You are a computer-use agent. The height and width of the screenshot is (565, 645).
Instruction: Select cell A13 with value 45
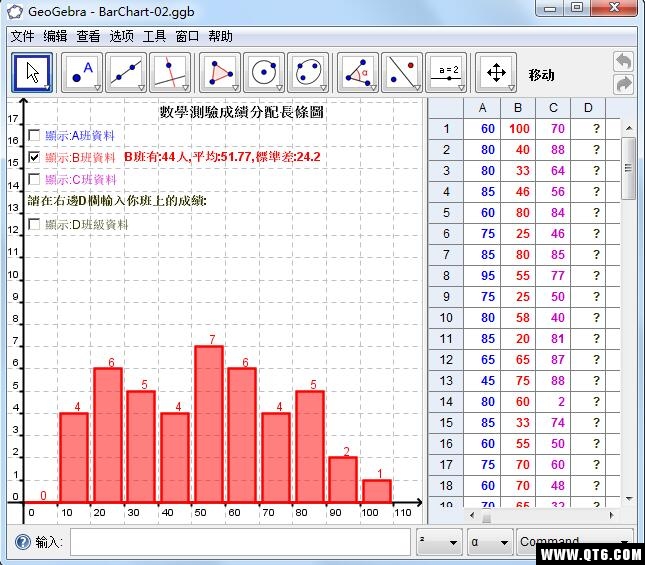482,381
